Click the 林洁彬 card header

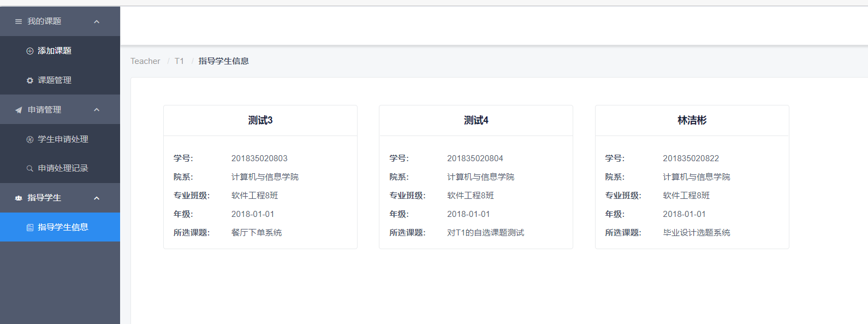(692, 120)
